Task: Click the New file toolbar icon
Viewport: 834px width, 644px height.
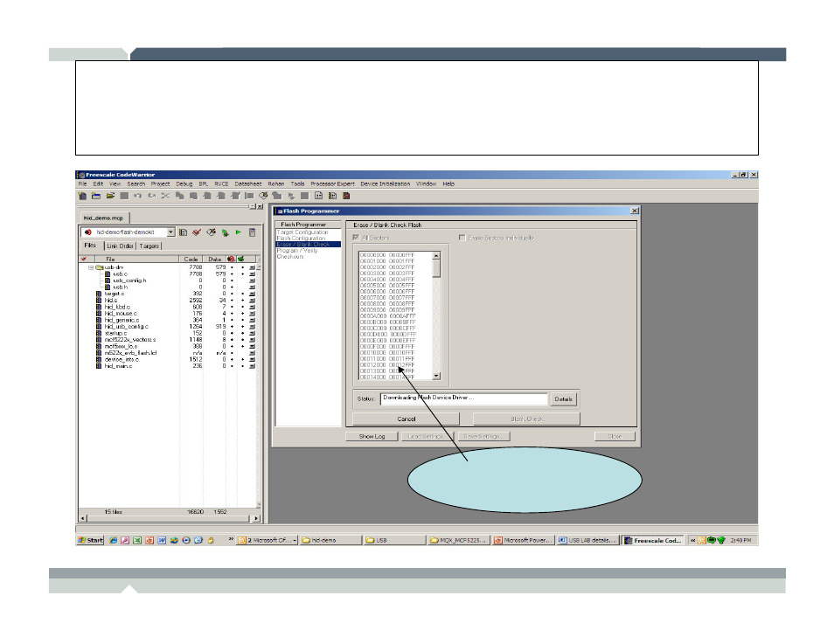Action: [x=82, y=196]
